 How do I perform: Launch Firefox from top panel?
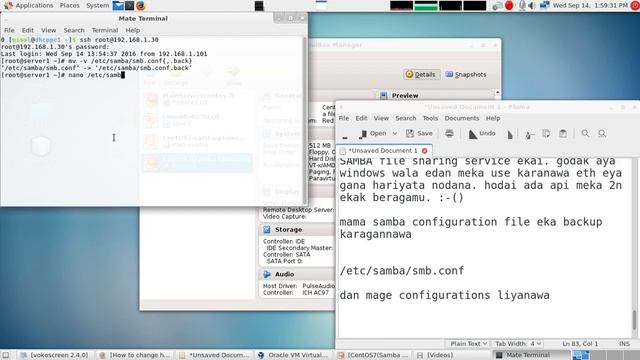tap(141, 5)
